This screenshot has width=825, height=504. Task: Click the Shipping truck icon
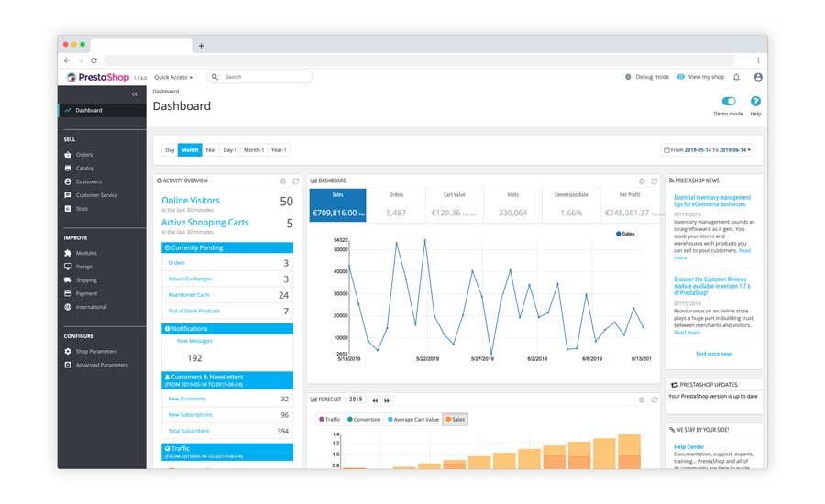click(68, 280)
